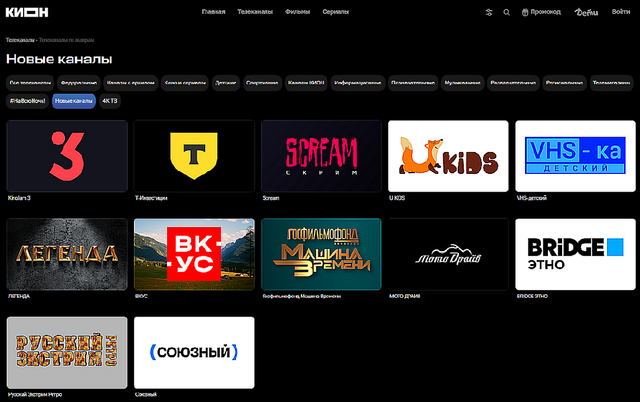The height and width of the screenshot is (402, 640).
Task: Select 4K ТВ filter chip
Action: tap(110, 101)
